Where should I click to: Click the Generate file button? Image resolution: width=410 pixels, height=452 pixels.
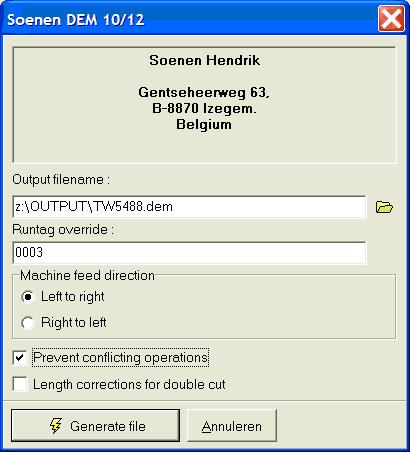click(x=95, y=426)
